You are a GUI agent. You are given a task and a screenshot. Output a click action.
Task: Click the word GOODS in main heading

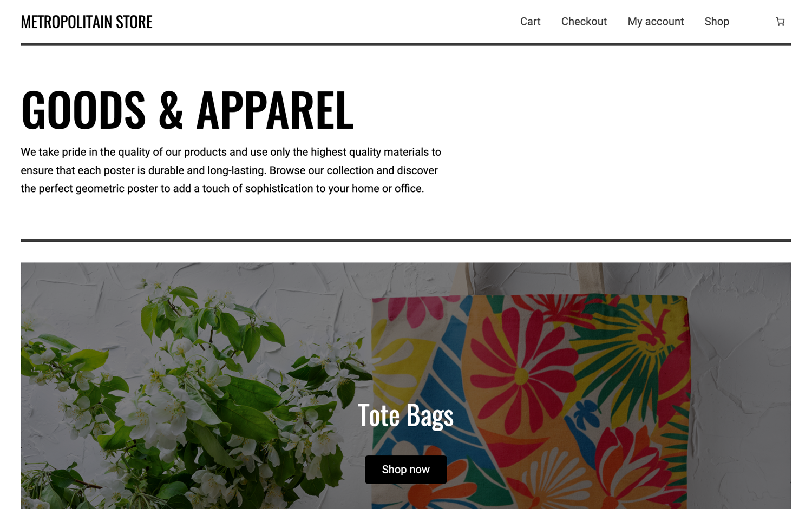[x=83, y=110]
